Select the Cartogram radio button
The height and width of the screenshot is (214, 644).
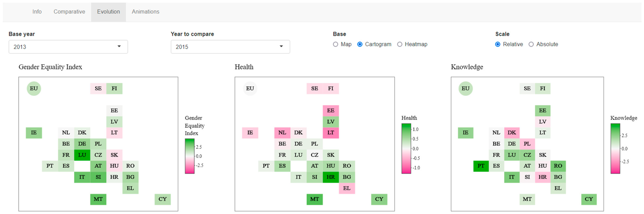(360, 44)
